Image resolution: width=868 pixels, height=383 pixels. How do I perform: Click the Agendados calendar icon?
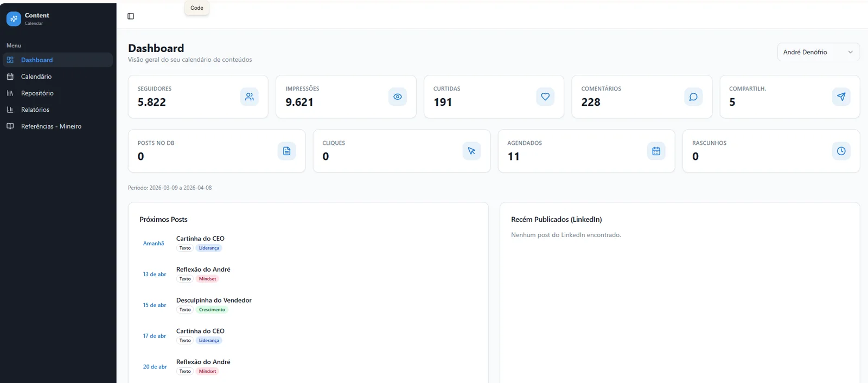coord(656,151)
